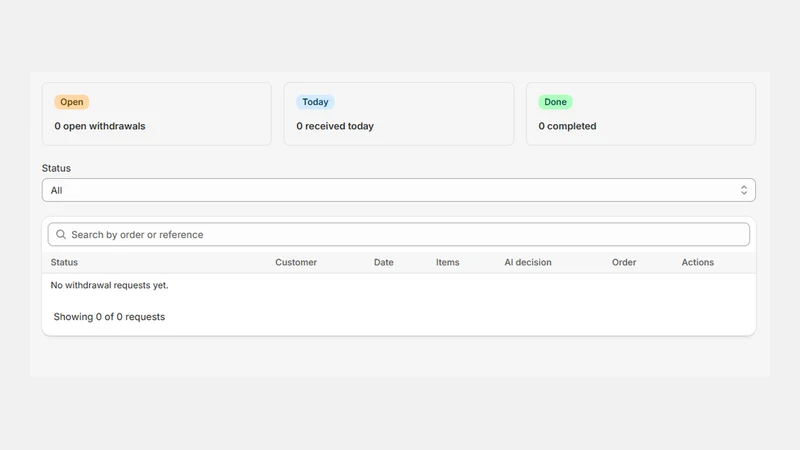The width and height of the screenshot is (800, 450).
Task: Open the Status filter dropdown showing All
Action: tap(398, 190)
